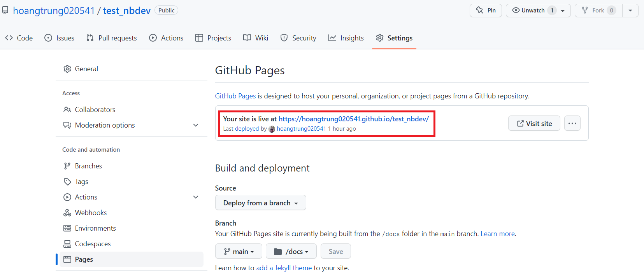Open sidebar Actions settings entry

click(x=86, y=197)
